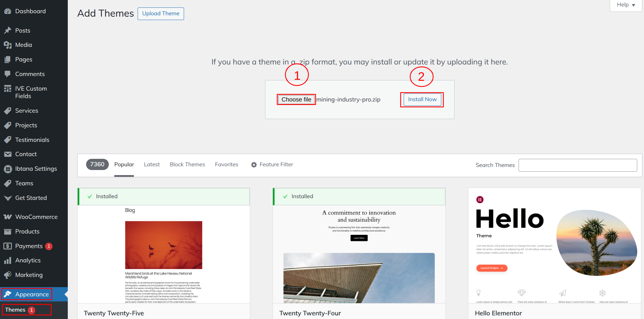Switch to the Latest themes tab
The height and width of the screenshot is (319, 644).
point(152,165)
